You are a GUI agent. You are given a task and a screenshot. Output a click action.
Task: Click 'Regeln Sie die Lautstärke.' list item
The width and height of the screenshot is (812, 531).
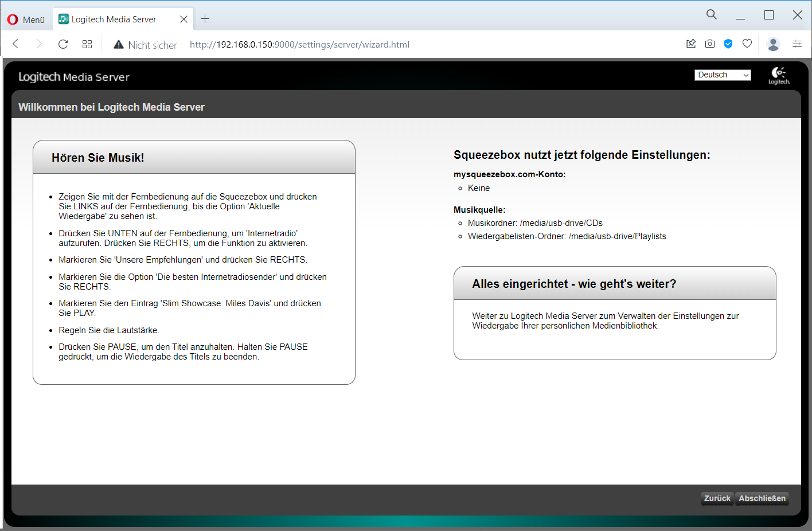tap(109, 330)
